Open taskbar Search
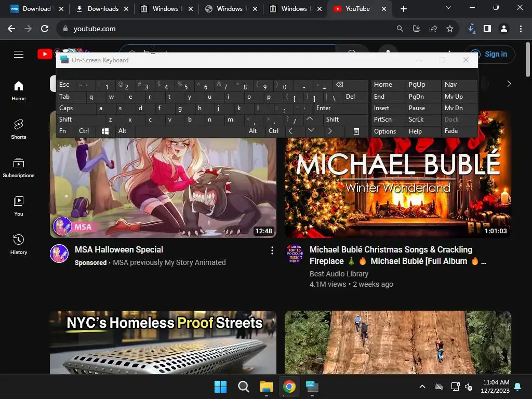 [243, 387]
